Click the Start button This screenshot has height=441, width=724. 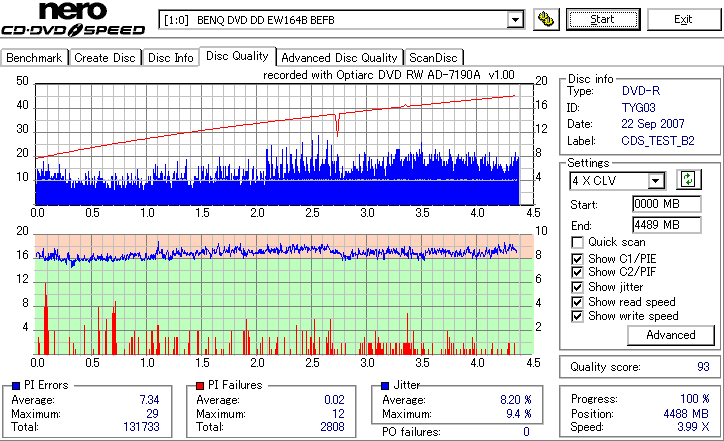603,19
